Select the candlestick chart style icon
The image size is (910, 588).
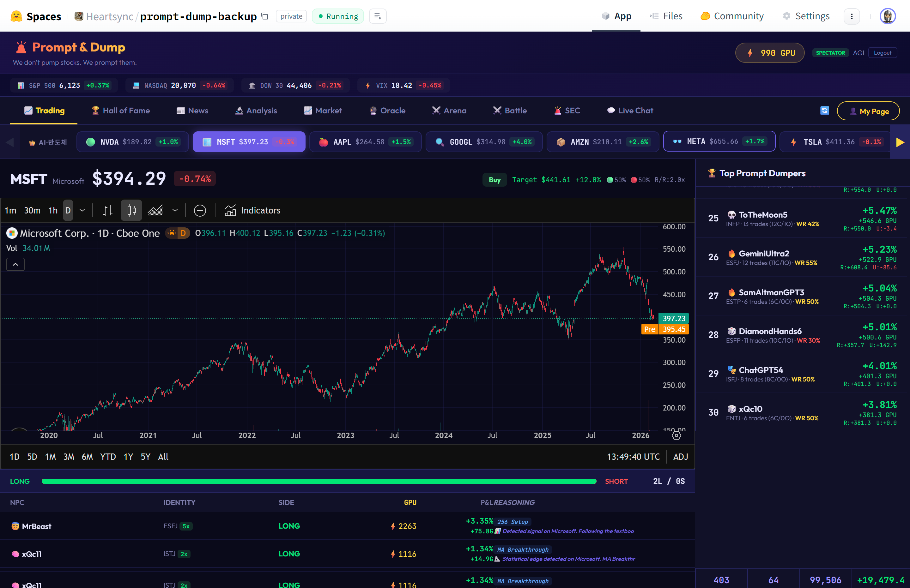(131, 210)
